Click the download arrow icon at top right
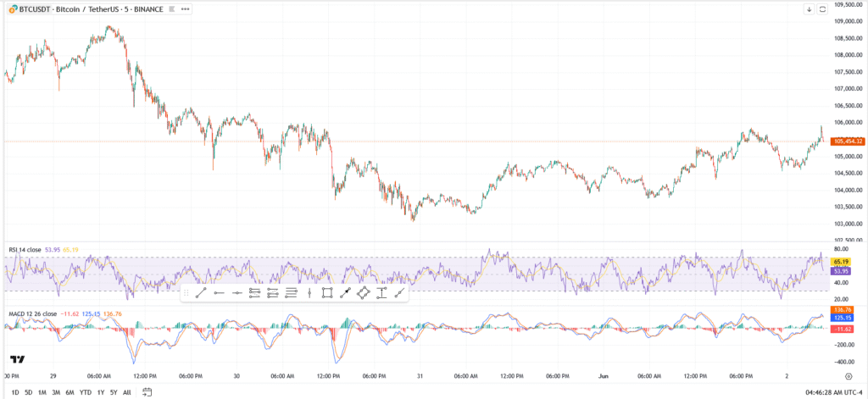This screenshot has height=399, width=868. 809,8
